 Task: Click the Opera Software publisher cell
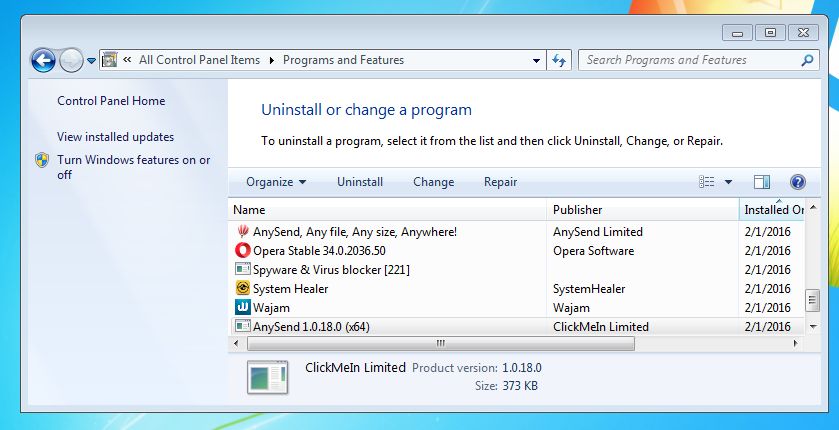(593, 251)
